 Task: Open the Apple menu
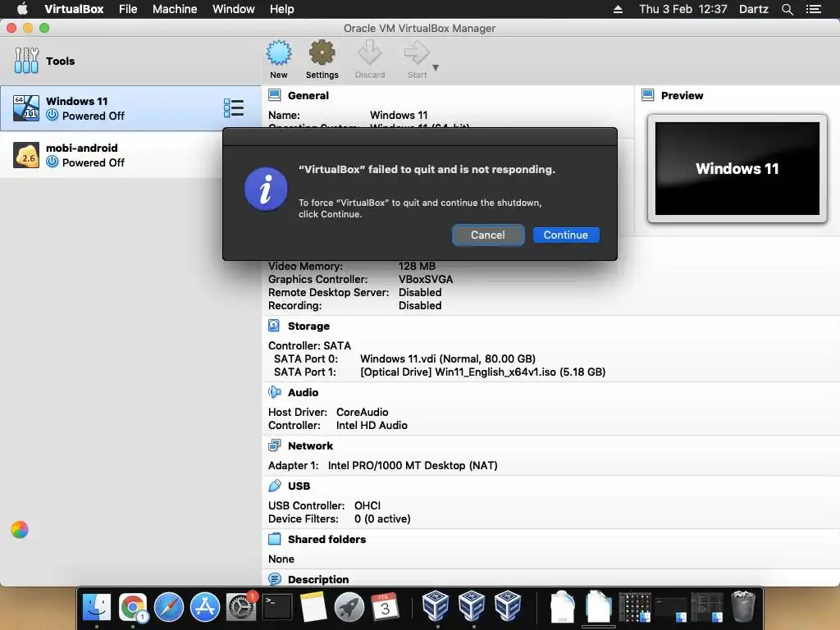(x=22, y=8)
